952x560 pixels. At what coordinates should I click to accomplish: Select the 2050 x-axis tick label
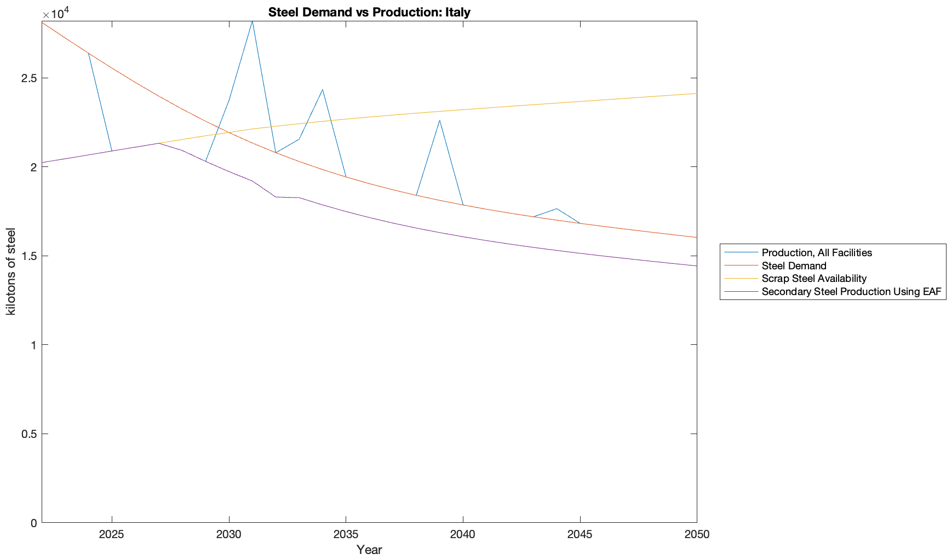coord(696,534)
